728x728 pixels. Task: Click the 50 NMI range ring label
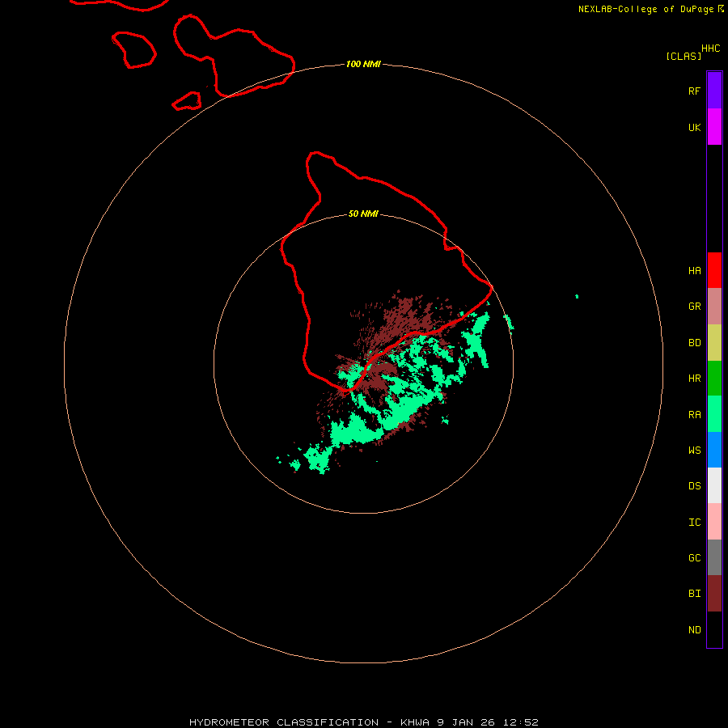(x=363, y=214)
